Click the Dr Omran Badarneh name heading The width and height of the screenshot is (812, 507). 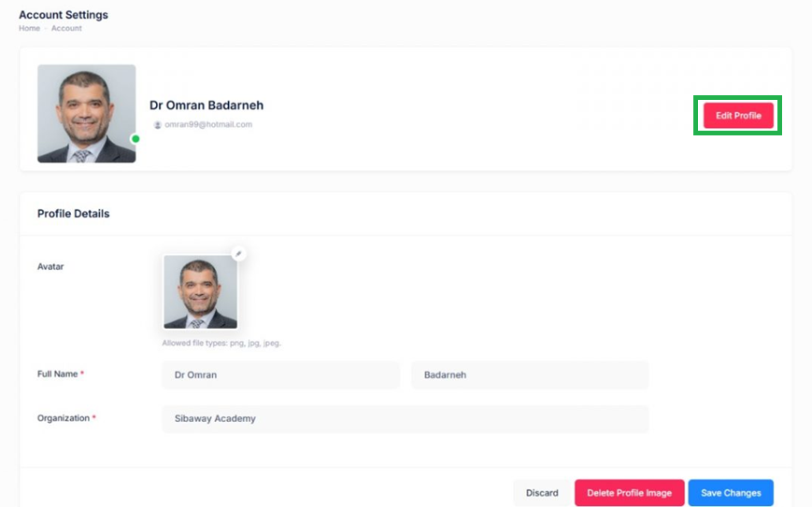pyautogui.click(x=207, y=105)
